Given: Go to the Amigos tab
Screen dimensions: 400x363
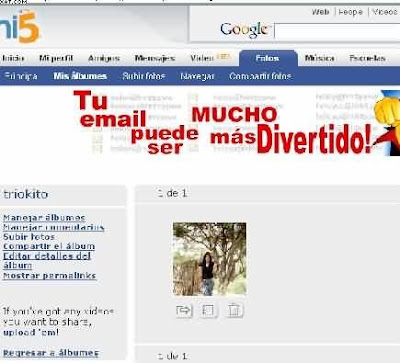Looking at the screenshot, I should pyautogui.click(x=104, y=58).
